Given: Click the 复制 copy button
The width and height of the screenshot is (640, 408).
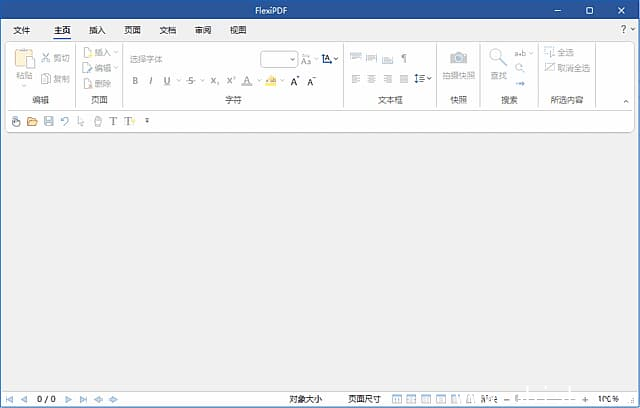Looking at the screenshot, I should (56, 78).
